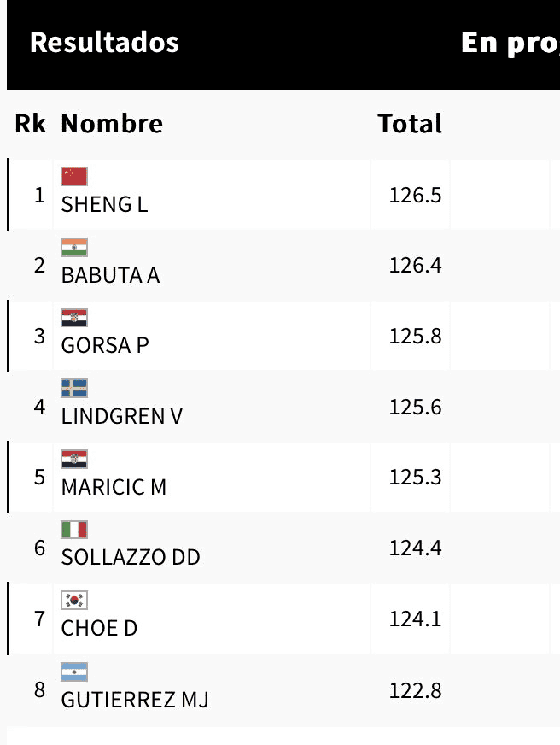Click rank number 7 cell

pyautogui.click(x=39, y=619)
